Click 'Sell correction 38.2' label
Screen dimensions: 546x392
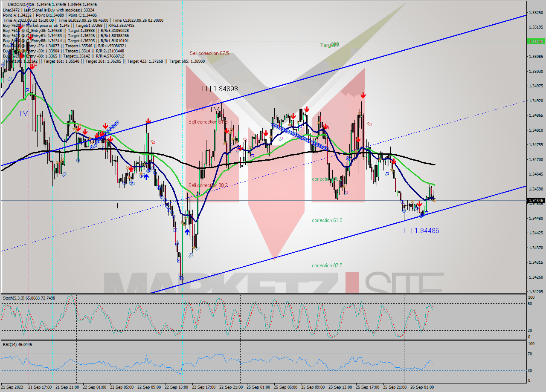click(208, 185)
